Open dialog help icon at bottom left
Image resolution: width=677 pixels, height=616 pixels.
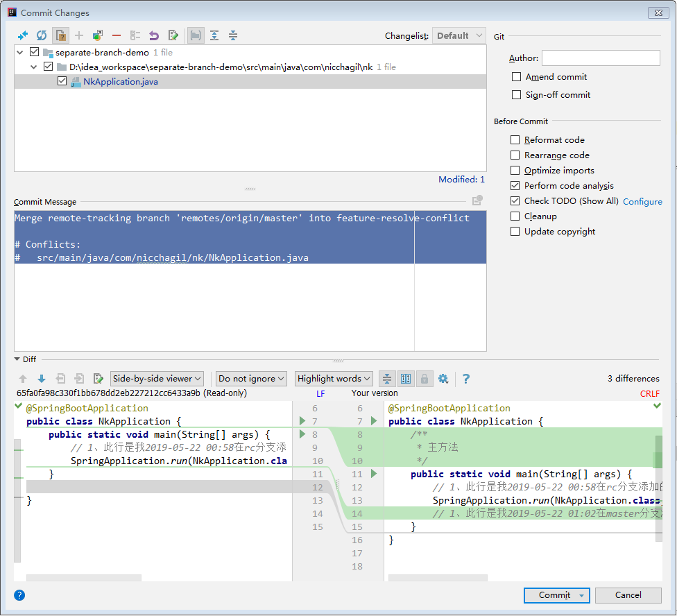[19, 596]
